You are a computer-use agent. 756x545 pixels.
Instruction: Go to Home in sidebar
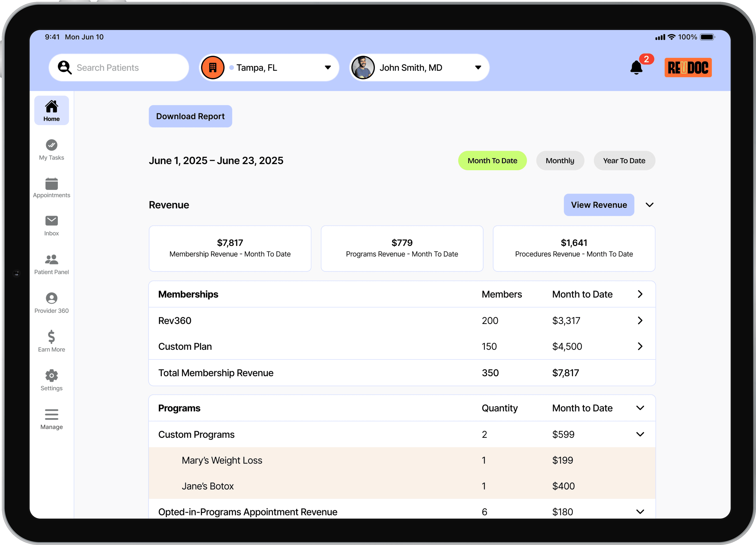pos(51,111)
